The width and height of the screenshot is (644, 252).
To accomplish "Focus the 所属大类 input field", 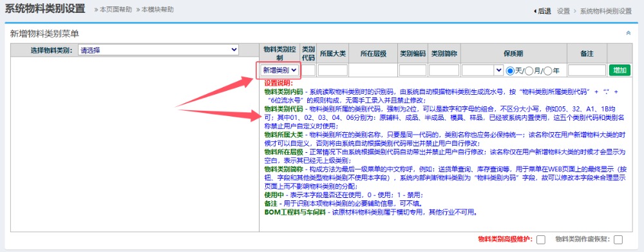I will pyautogui.click(x=333, y=70).
